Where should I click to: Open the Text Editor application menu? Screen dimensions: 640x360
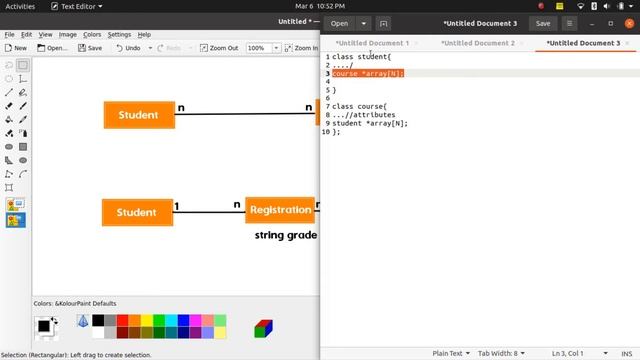point(77,7)
